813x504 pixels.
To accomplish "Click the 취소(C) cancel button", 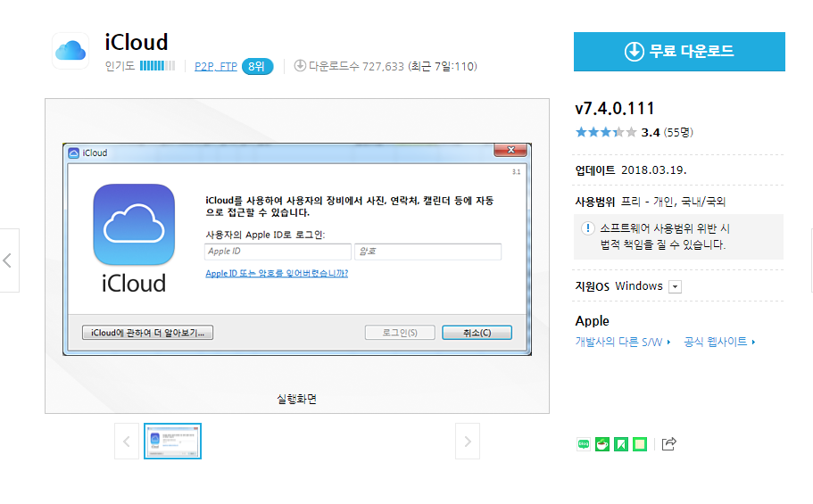I will (x=477, y=333).
